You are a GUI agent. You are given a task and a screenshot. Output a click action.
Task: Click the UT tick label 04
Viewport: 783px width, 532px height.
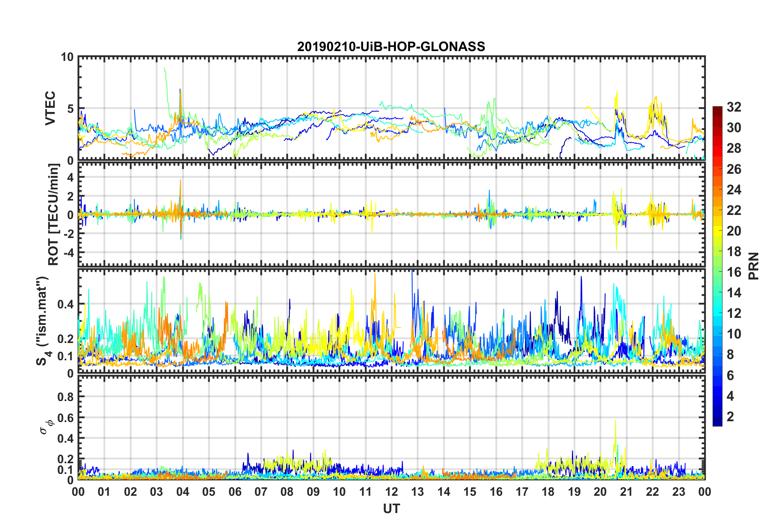(182, 492)
